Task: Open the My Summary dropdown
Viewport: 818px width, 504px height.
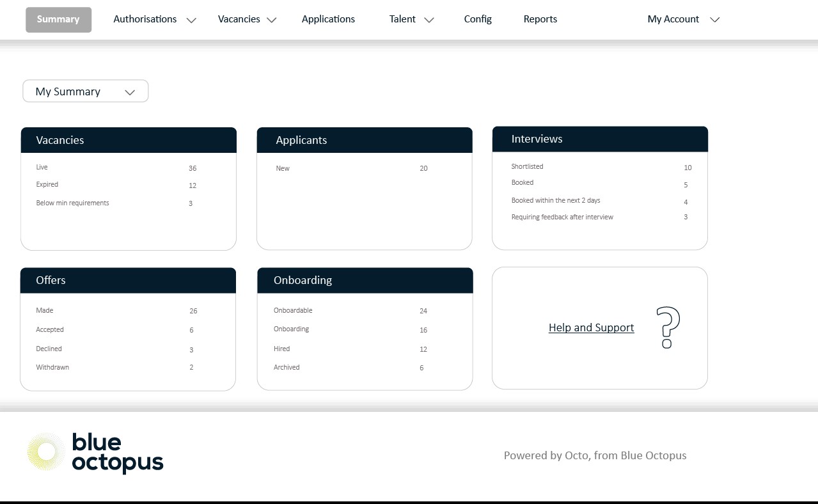Action: pos(85,91)
